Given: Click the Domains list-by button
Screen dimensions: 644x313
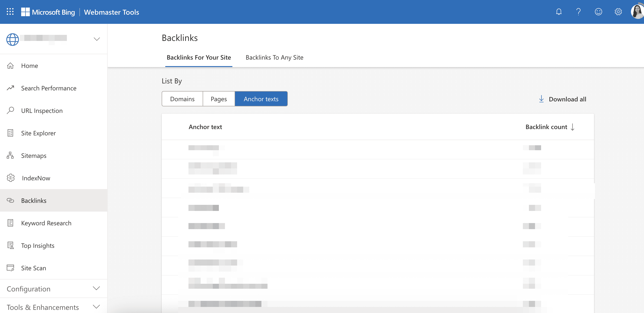Looking at the screenshot, I should point(182,98).
